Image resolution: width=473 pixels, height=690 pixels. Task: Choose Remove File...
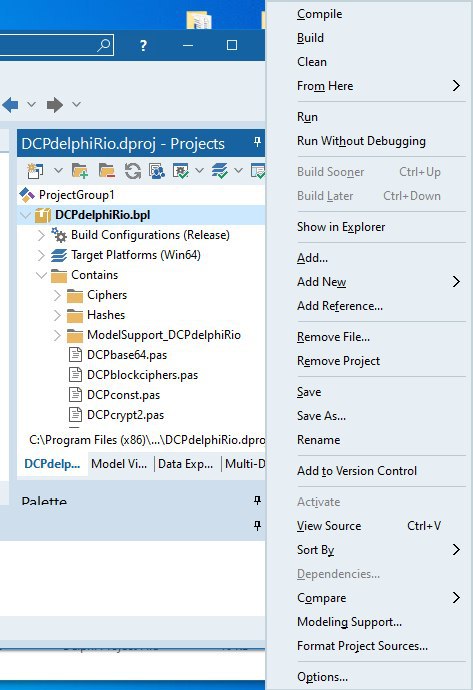tap(333, 337)
